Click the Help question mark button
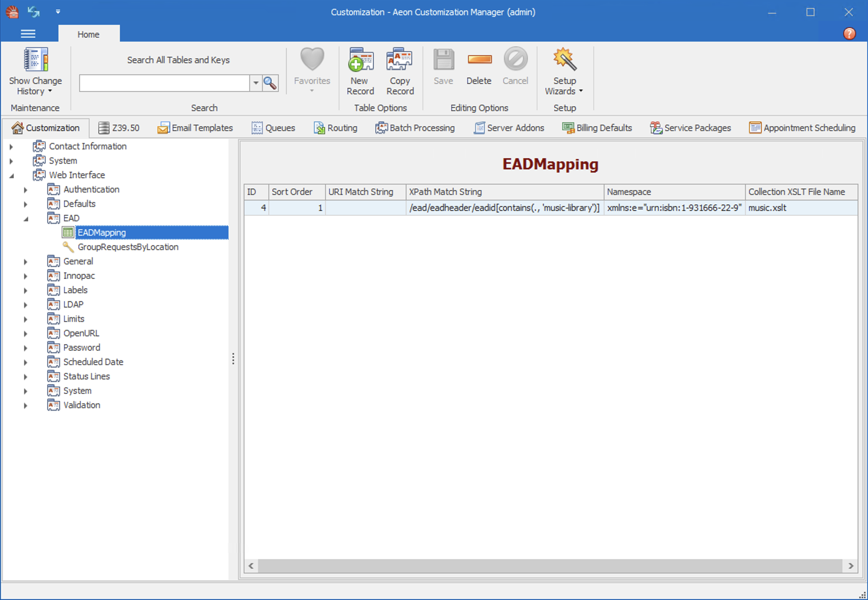 [x=849, y=34]
